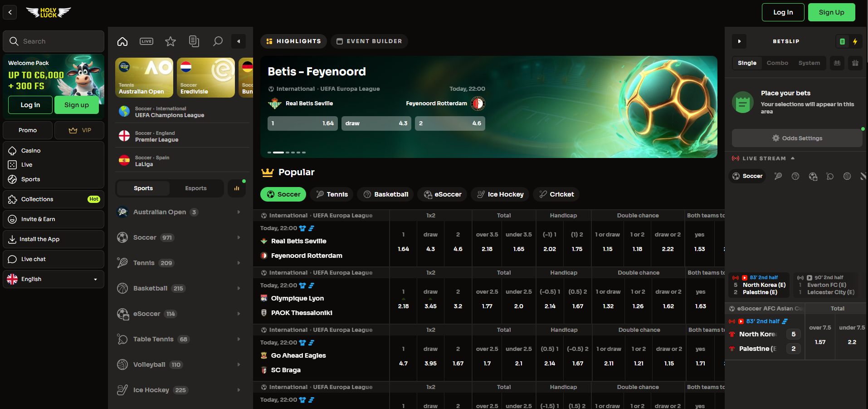868x409 pixels.
Task: Go back using the header back arrow
Action: pyautogui.click(x=10, y=12)
